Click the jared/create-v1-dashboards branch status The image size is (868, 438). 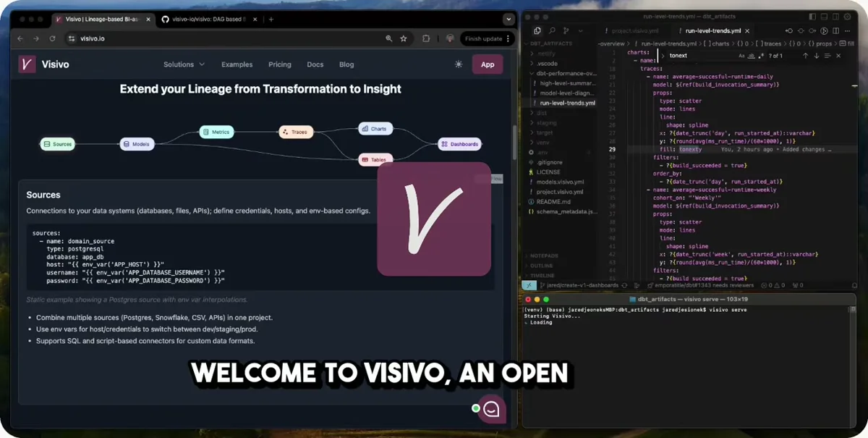click(x=578, y=285)
